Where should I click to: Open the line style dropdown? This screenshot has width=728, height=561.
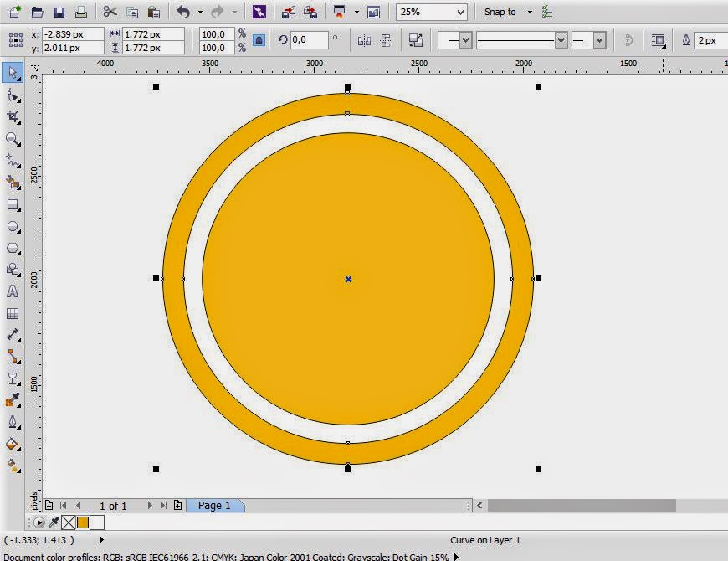pos(561,40)
